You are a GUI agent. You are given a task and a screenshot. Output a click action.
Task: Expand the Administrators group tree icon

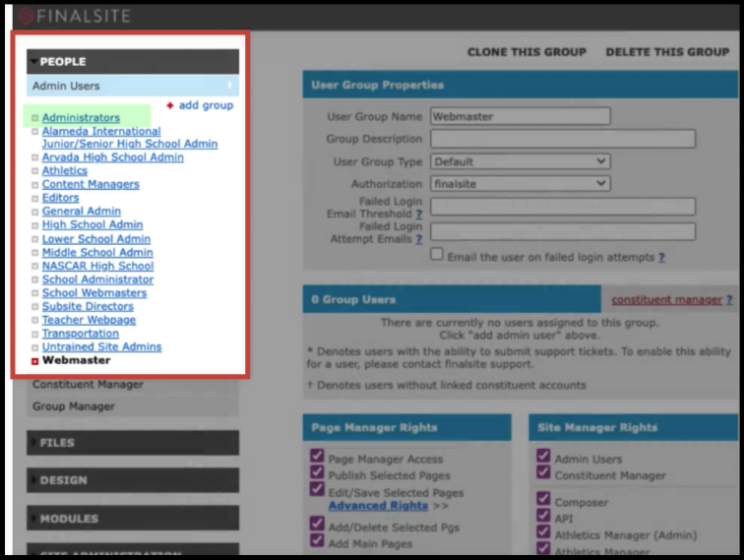coord(35,118)
